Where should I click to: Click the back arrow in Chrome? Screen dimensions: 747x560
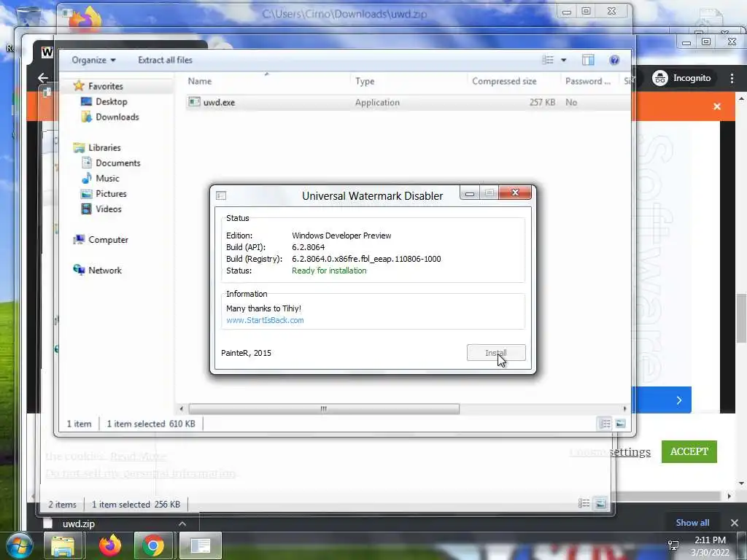43,77
